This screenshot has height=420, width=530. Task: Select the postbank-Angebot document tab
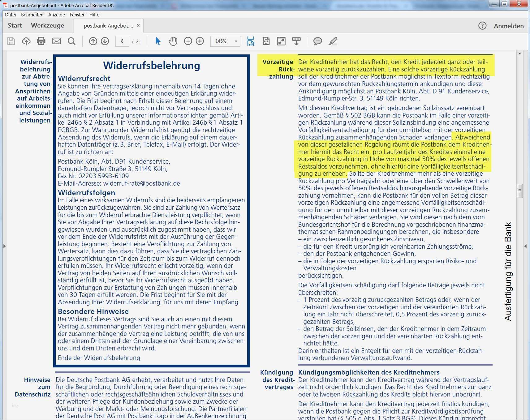[x=108, y=26]
